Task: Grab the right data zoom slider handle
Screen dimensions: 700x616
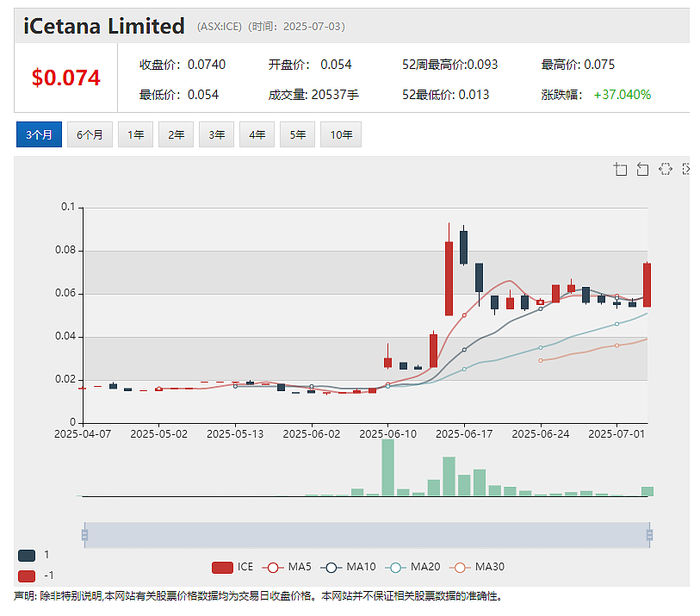Action: click(649, 535)
